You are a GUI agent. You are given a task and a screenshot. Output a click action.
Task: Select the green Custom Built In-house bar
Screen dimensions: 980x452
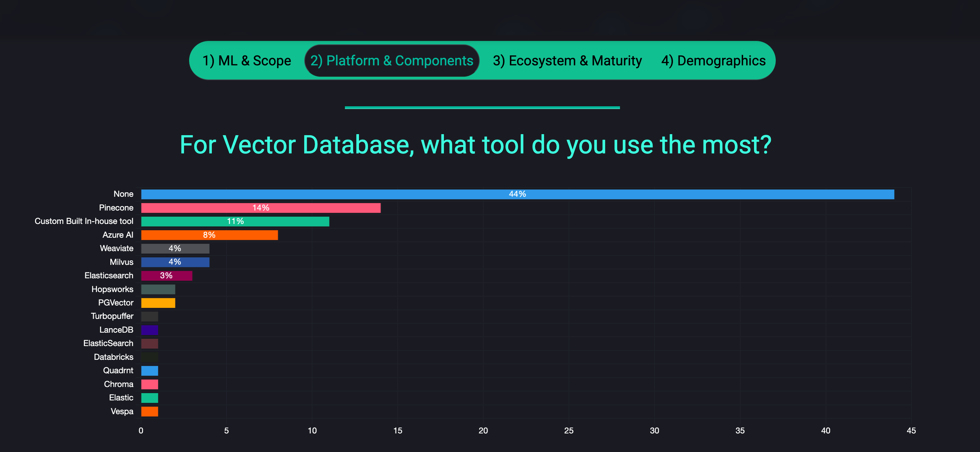(235, 222)
